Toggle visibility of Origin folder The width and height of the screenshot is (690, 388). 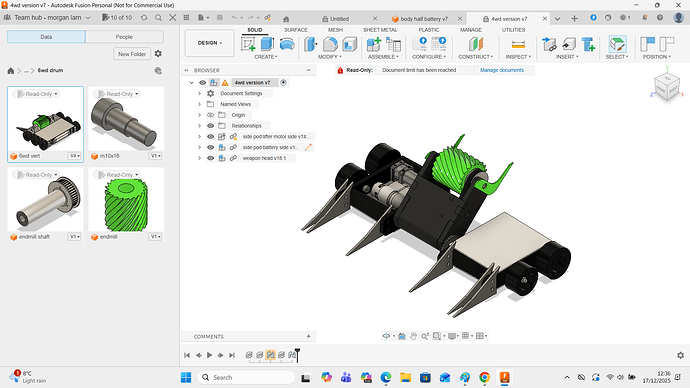[210, 115]
